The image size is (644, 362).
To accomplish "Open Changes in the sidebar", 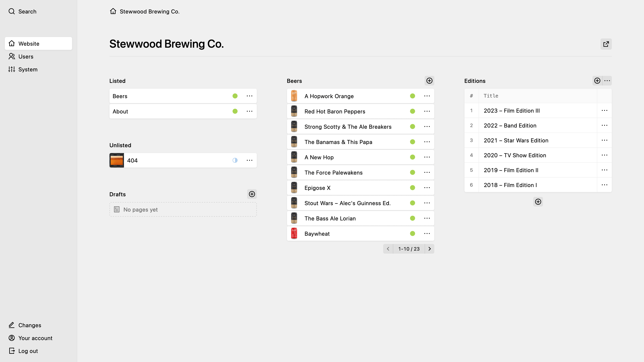I will click(38, 325).
